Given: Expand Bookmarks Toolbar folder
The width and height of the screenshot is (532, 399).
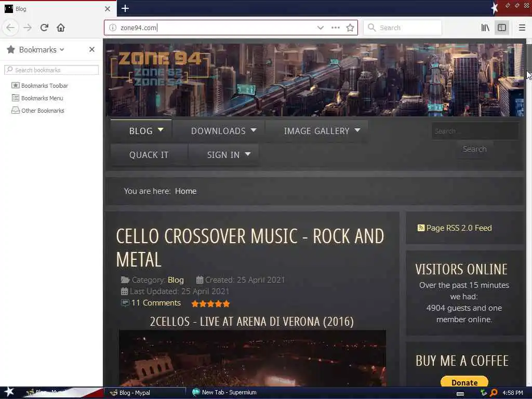Looking at the screenshot, I should (39, 86).
